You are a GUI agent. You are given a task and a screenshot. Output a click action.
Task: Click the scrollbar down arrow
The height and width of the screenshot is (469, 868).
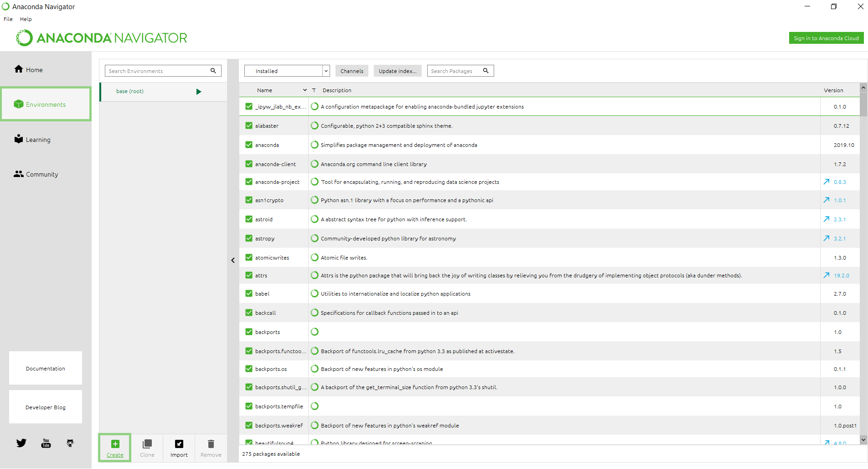(863, 439)
